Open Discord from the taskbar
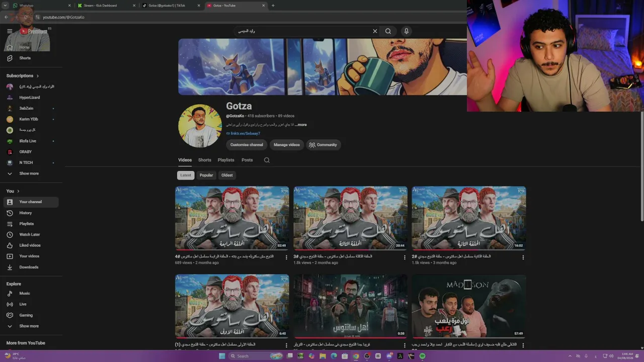The image size is (644, 362). 389,356
